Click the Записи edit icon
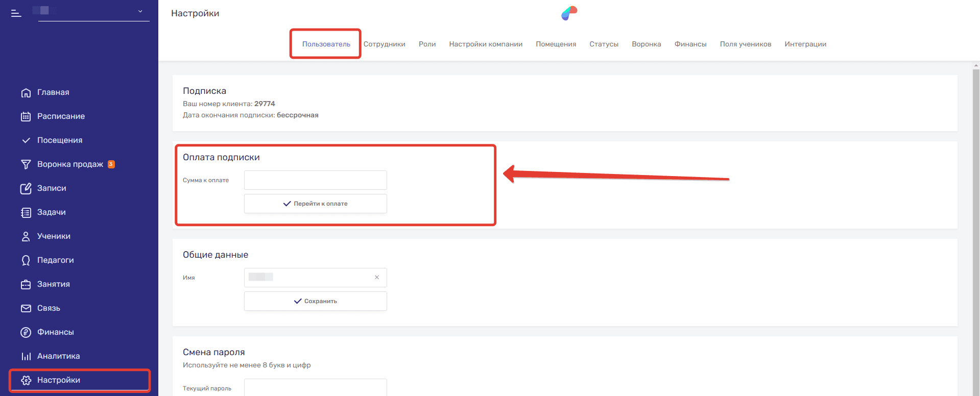980x396 pixels. (x=26, y=188)
